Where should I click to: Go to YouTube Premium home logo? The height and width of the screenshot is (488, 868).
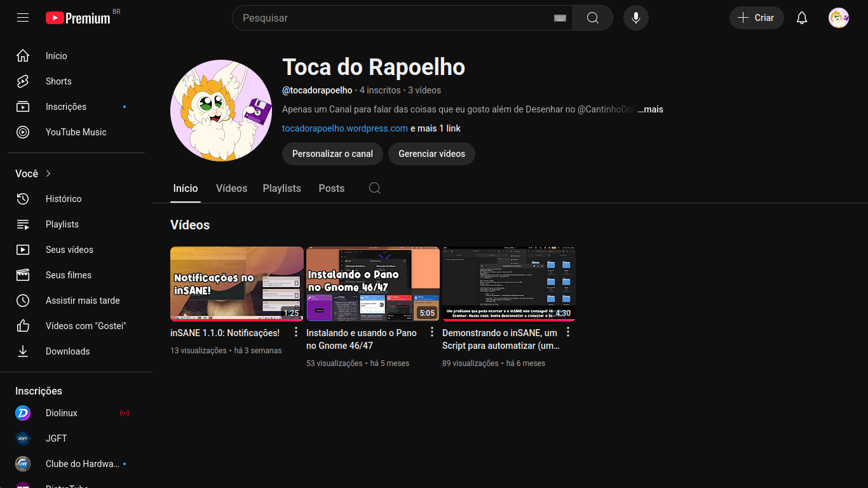tap(78, 18)
